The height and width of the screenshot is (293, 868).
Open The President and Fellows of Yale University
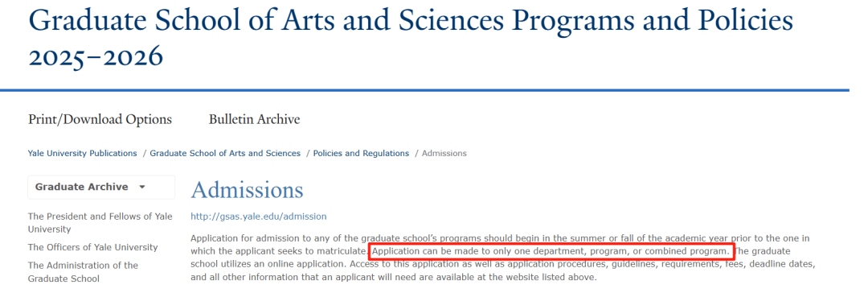[100, 222]
